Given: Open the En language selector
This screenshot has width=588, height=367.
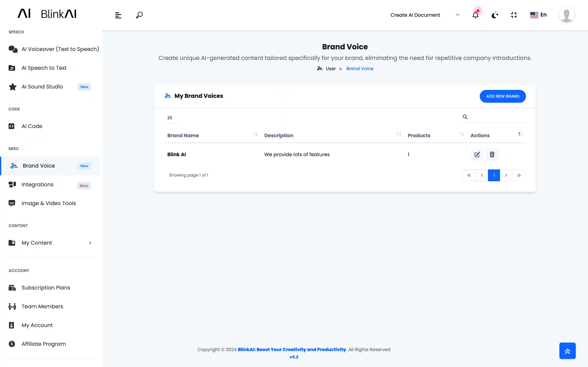Looking at the screenshot, I should (538, 15).
